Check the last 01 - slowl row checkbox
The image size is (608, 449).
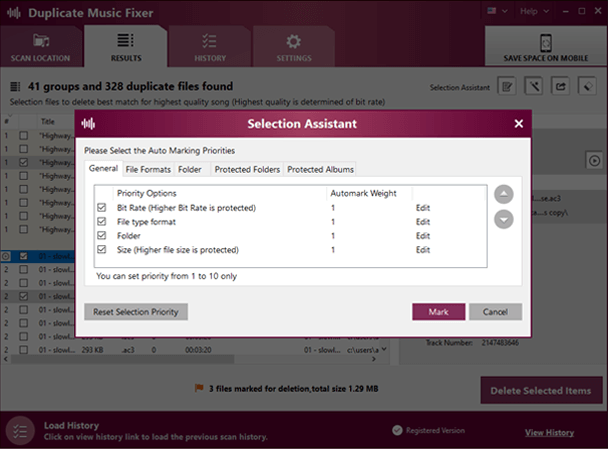pyautogui.click(x=24, y=350)
